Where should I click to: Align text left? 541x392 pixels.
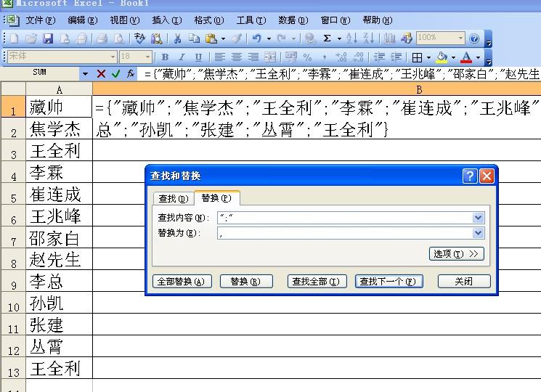pyautogui.click(x=220, y=57)
